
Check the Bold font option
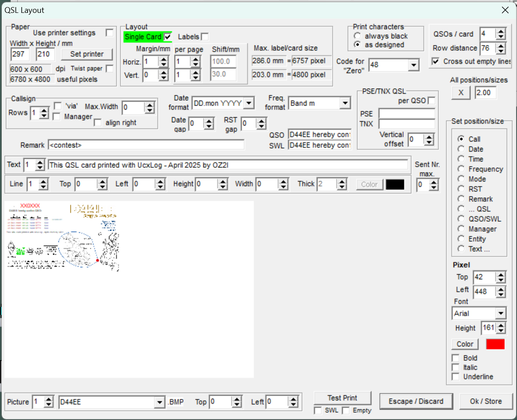(x=455, y=358)
